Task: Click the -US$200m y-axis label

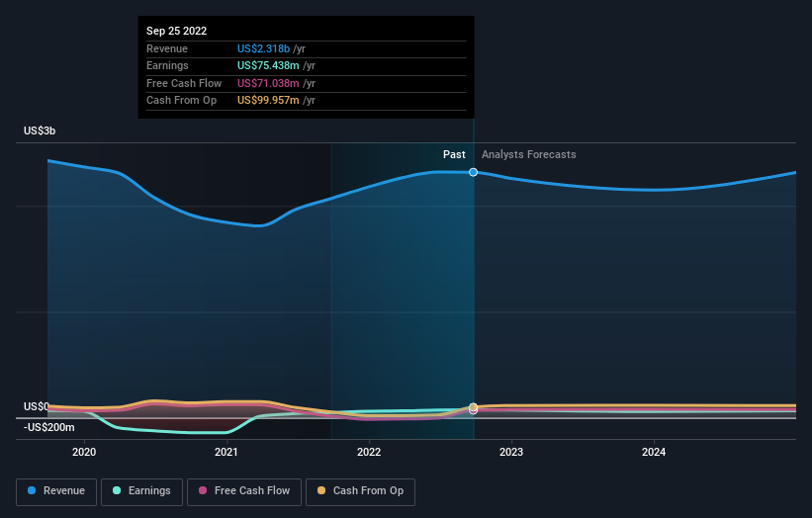Action: pos(48,427)
